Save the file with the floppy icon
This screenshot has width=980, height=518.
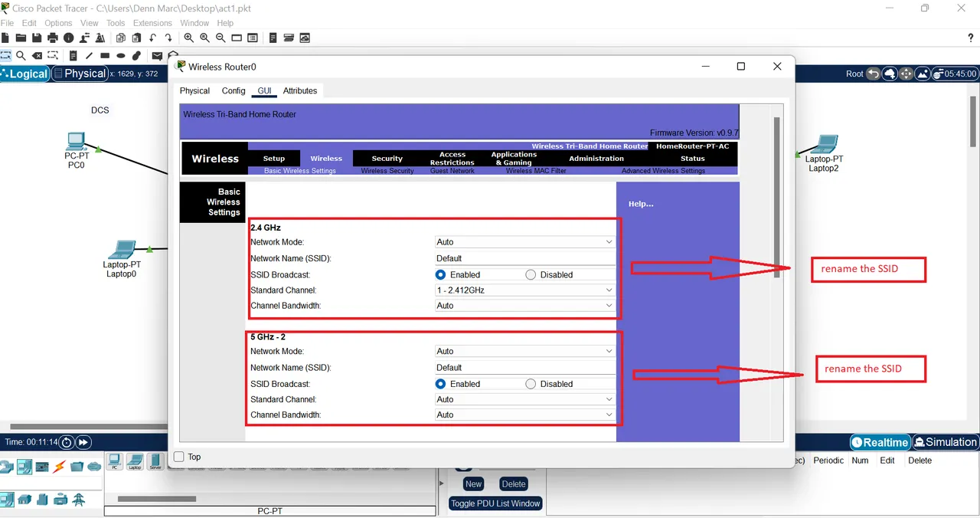click(37, 38)
